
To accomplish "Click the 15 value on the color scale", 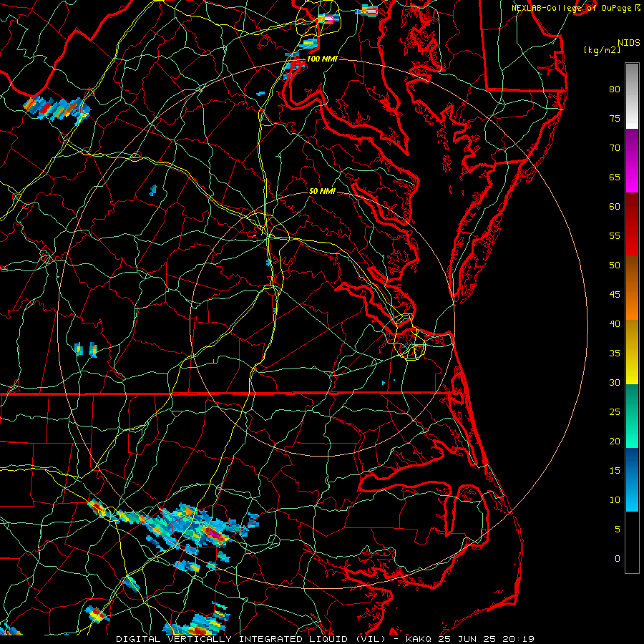I will pyautogui.click(x=615, y=470).
